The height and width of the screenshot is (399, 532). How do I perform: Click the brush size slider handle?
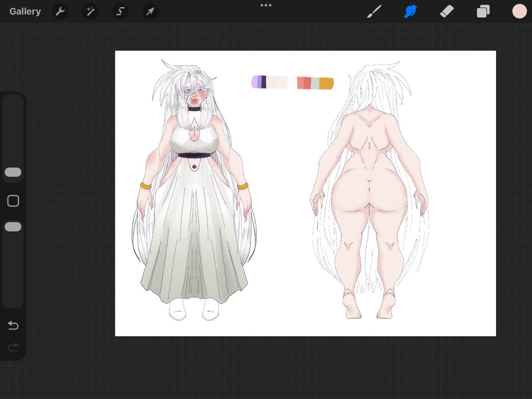click(13, 172)
